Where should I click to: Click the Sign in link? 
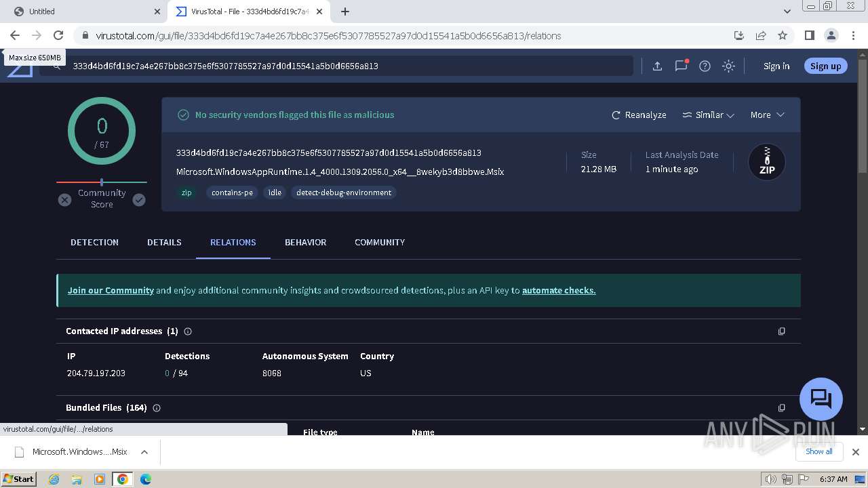pyautogui.click(x=776, y=66)
